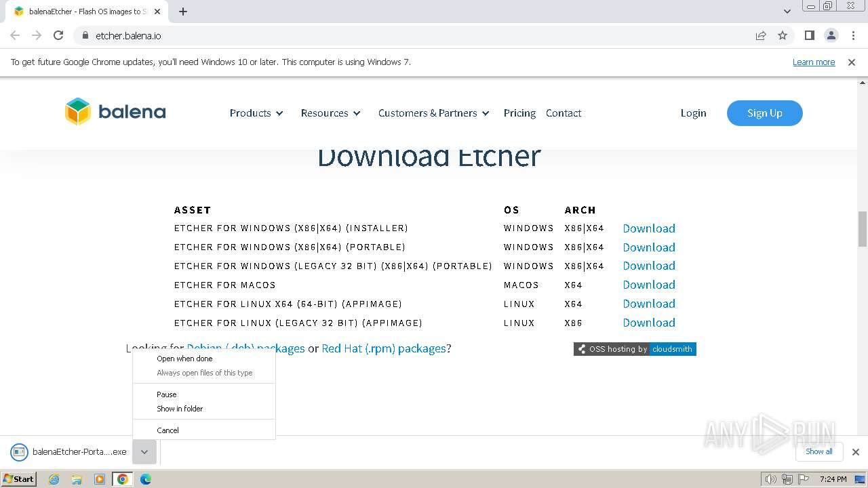Image resolution: width=868 pixels, height=488 pixels.
Task: Dismiss the Chrome update info bar
Action: pos(852,62)
